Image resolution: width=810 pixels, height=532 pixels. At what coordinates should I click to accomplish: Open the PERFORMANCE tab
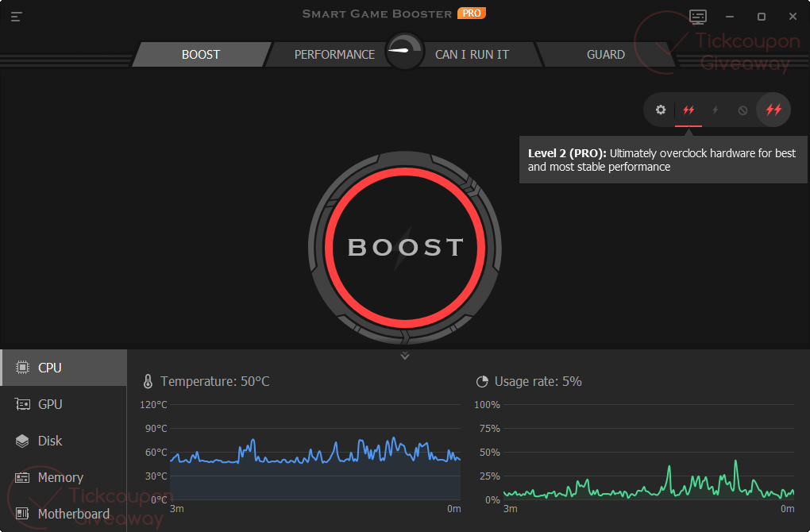(334, 54)
